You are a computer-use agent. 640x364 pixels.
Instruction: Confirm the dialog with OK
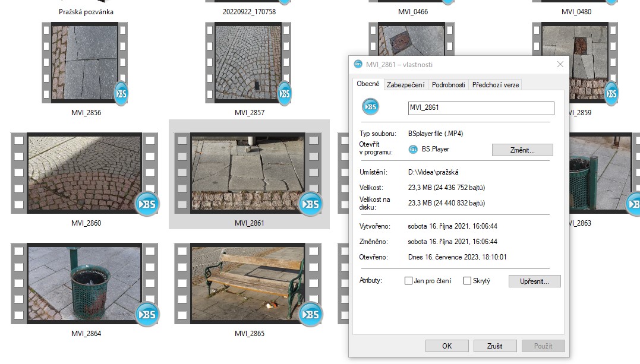(x=447, y=346)
